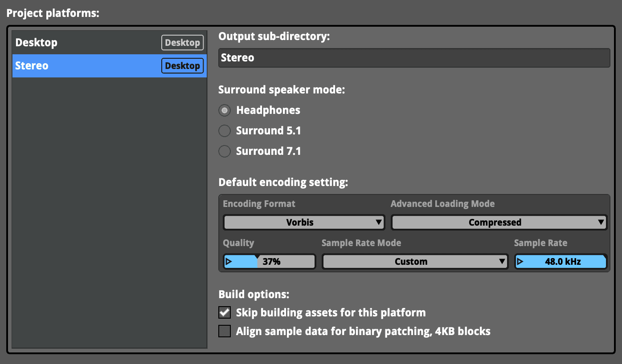
Task: Select the Headphones speaker mode
Action: pos(225,110)
